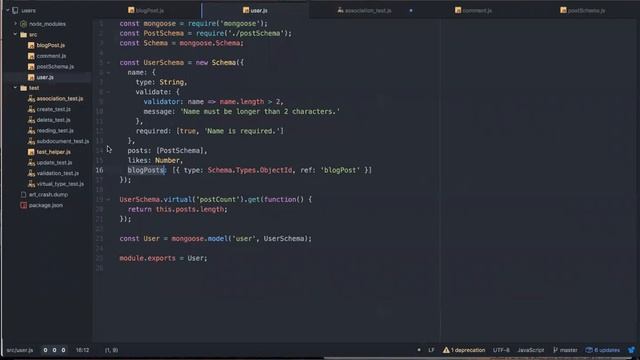640x360 pixels.
Task: Fold the virtual postCount function at line 19
Action: point(109,200)
